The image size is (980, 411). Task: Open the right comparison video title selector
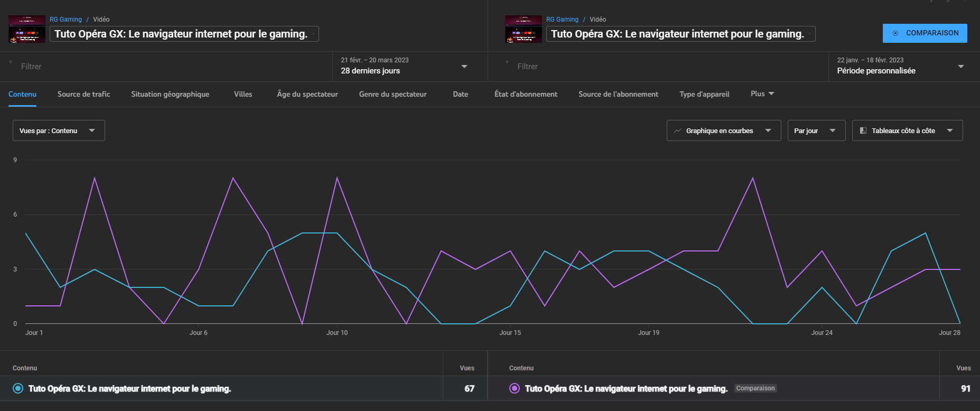[681, 34]
